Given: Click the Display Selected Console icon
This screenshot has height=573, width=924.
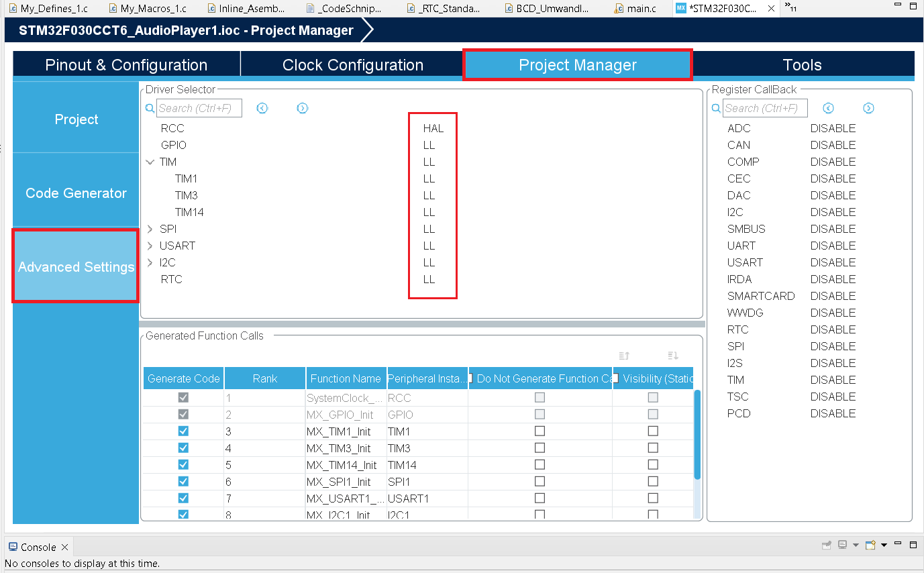Looking at the screenshot, I should pos(842,545).
